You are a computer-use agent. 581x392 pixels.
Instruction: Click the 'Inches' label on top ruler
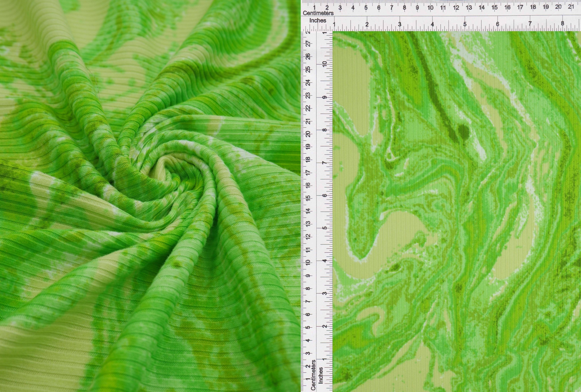317,21
